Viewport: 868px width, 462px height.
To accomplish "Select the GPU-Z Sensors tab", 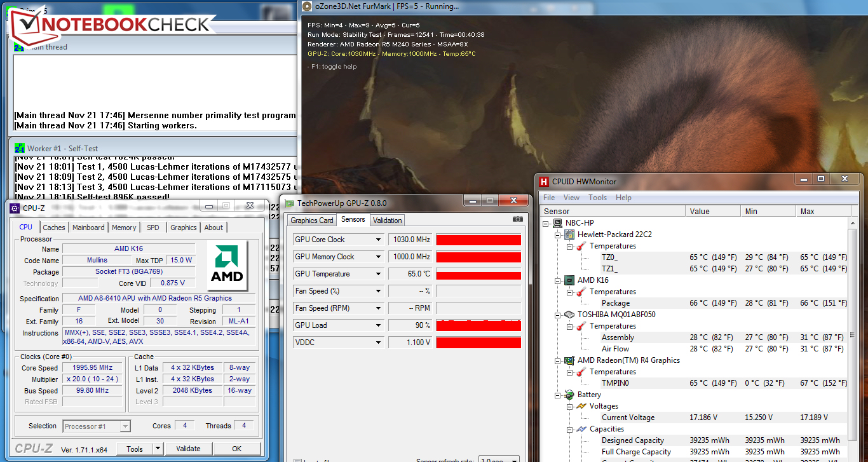I will (353, 220).
